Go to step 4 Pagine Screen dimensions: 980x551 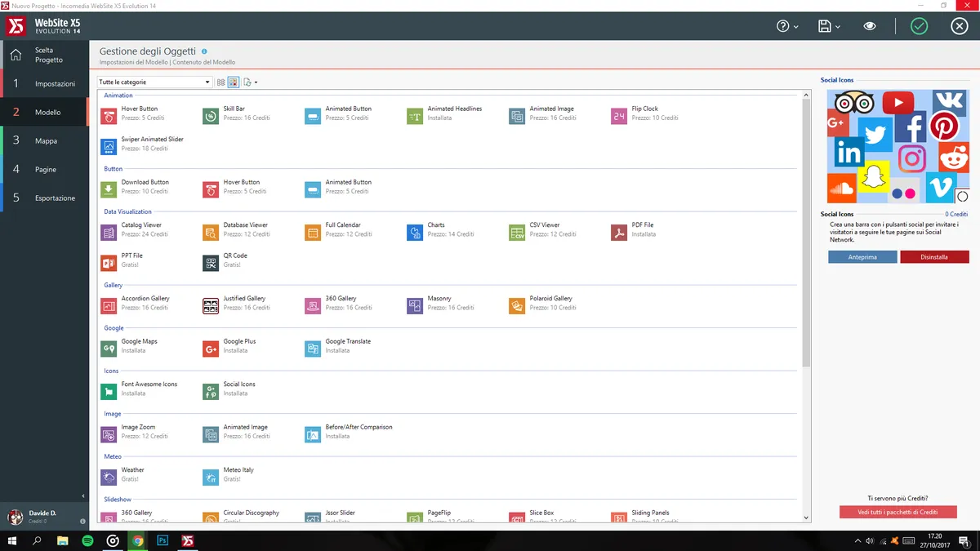(44, 169)
